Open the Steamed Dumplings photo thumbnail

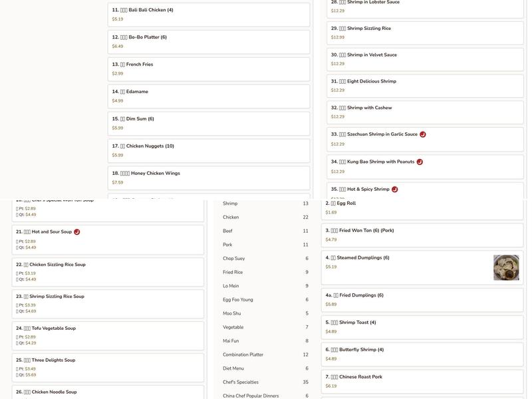click(x=506, y=267)
